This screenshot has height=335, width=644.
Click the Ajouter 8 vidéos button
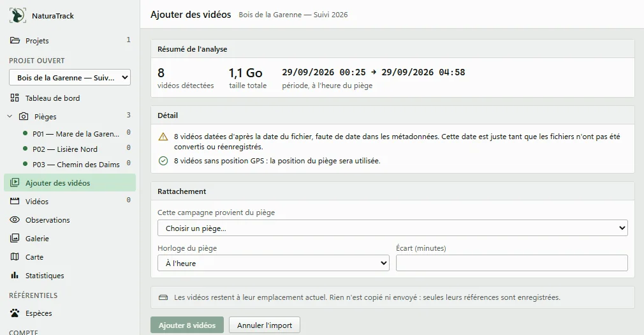point(187,325)
